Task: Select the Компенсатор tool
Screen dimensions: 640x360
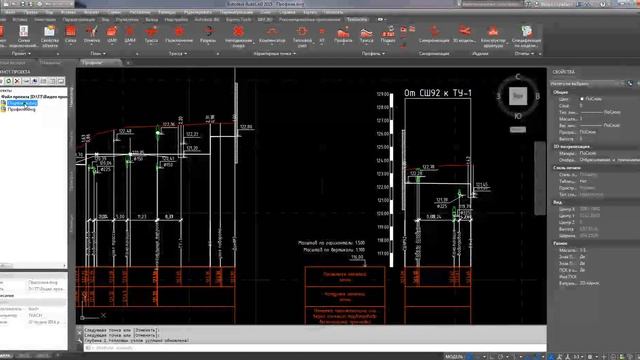Action: [272, 34]
